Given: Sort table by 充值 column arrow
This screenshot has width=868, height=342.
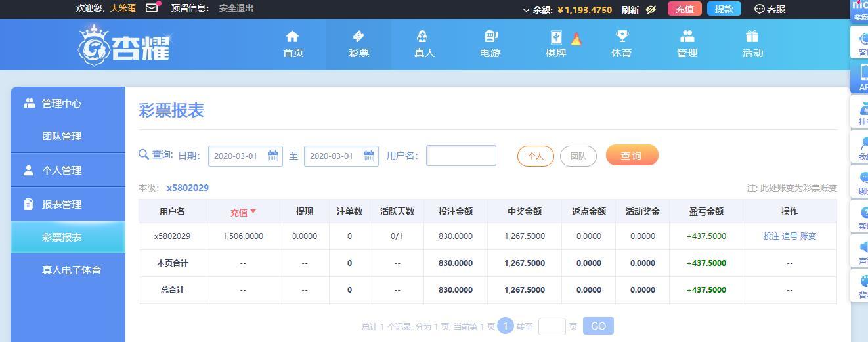Looking at the screenshot, I should [x=253, y=211].
